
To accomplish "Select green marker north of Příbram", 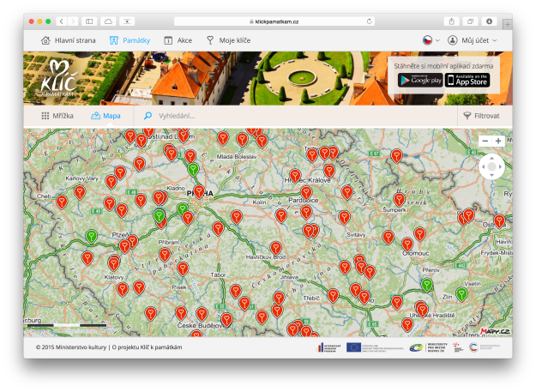I will pyautogui.click(x=159, y=215).
